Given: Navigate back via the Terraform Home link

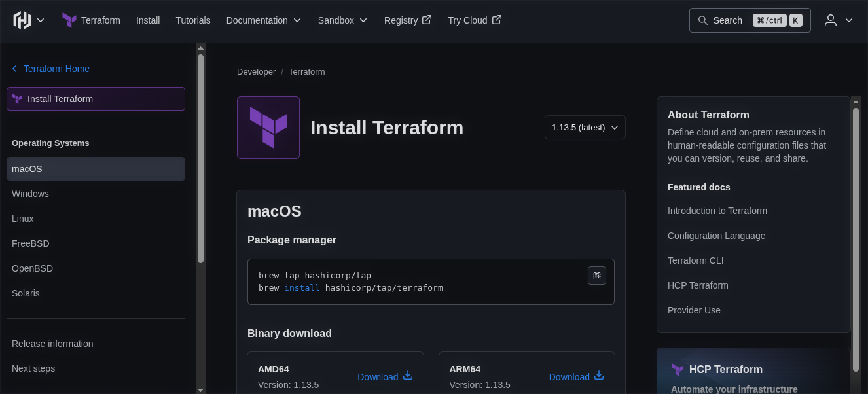Looking at the screenshot, I should point(56,69).
